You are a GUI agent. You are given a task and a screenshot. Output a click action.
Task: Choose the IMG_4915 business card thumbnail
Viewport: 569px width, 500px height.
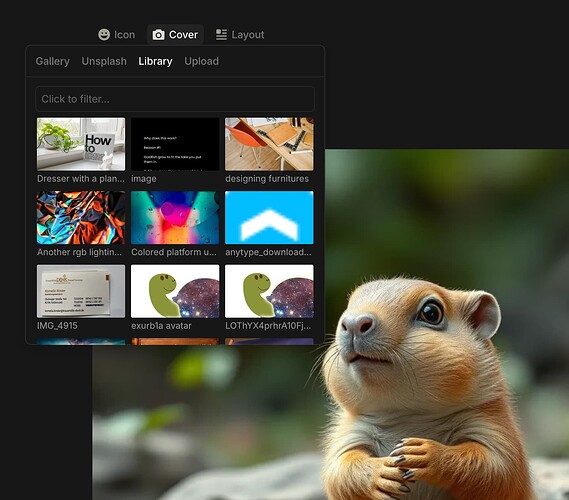[81, 291]
